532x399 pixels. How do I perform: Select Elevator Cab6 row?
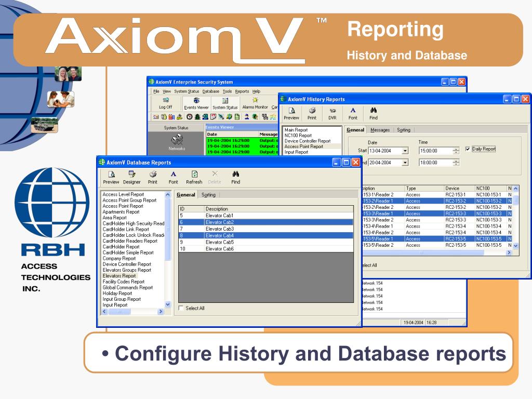265,249
